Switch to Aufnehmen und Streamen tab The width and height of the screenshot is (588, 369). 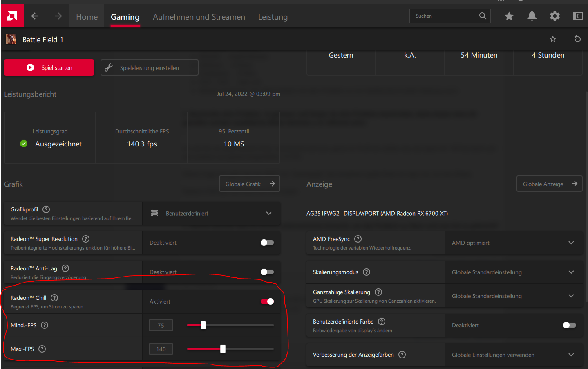click(199, 17)
